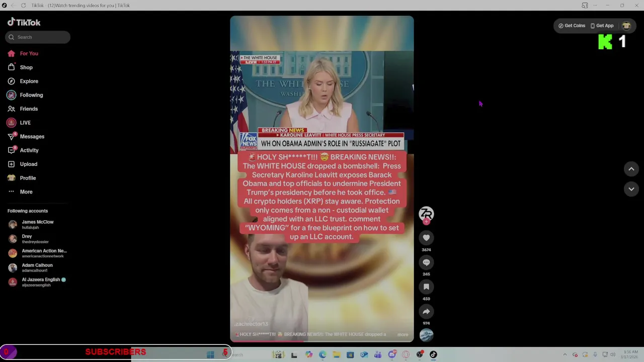Open the video's comments
644x362 pixels.
[x=426, y=262]
